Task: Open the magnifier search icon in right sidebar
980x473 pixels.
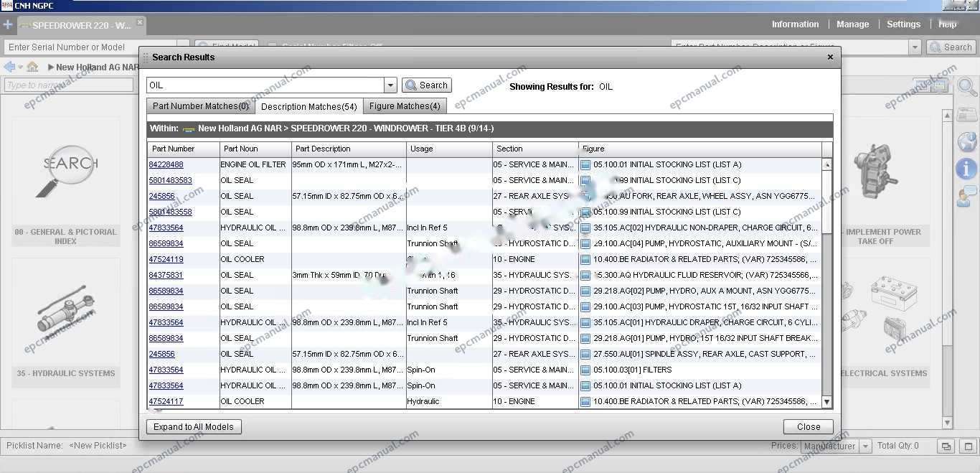Action: [x=967, y=88]
